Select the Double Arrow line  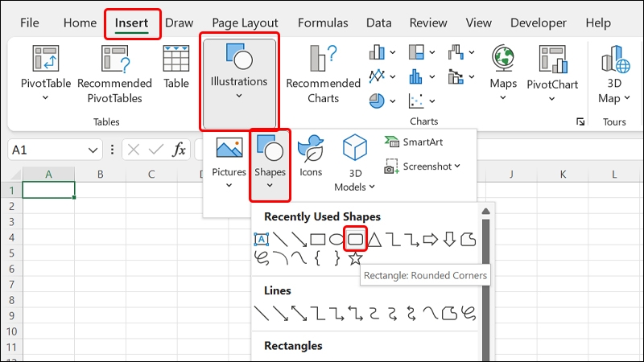pyautogui.click(x=299, y=313)
